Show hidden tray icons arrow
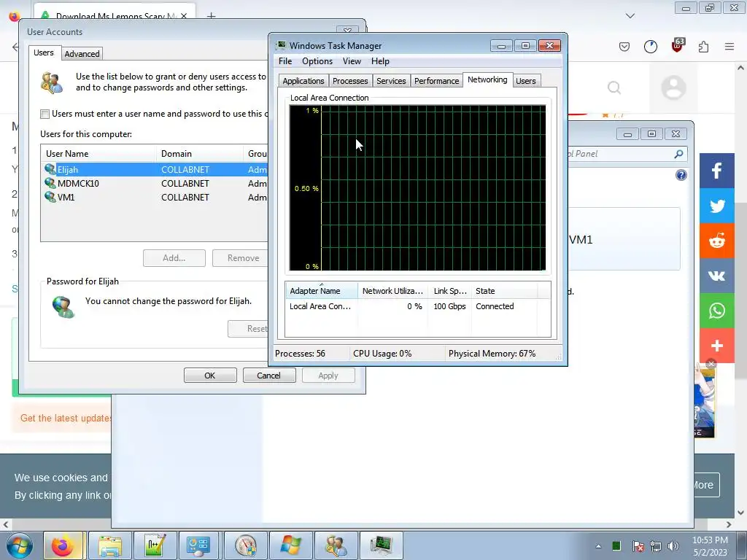 click(598, 546)
